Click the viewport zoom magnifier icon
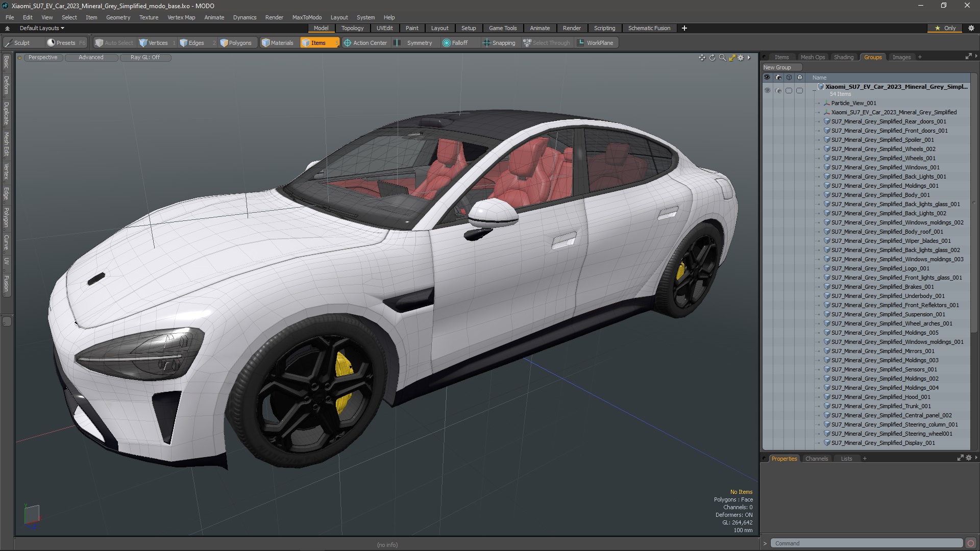The height and width of the screenshot is (551, 980). [x=722, y=58]
